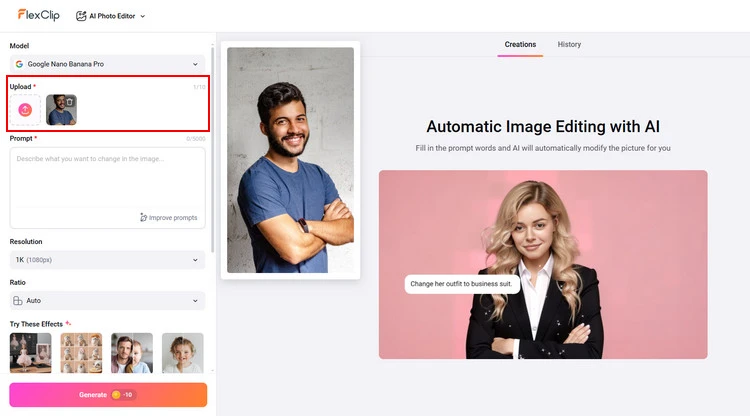Switch to the Creations tab

pyautogui.click(x=520, y=45)
